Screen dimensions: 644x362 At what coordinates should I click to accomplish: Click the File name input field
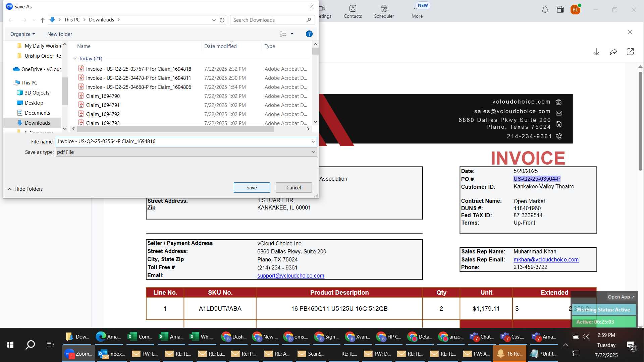pyautogui.click(x=184, y=141)
